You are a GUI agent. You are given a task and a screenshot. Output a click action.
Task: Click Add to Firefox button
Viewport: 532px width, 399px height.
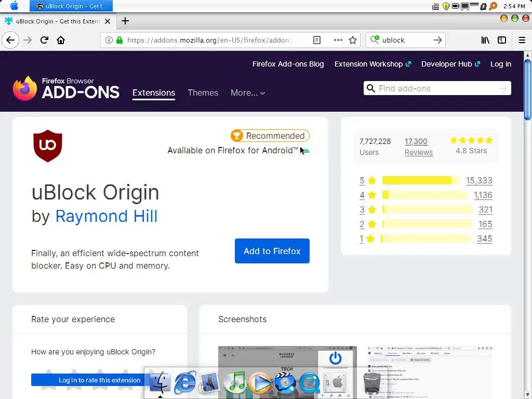[272, 251]
